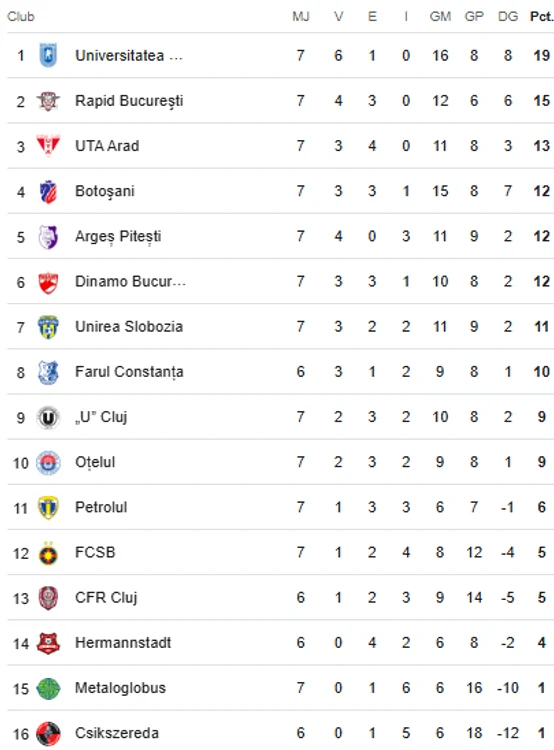The height and width of the screenshot is (750, 554).
Task: Open the Hermannstadt team link
Action: pyautogui.click(x=123, y=643)
